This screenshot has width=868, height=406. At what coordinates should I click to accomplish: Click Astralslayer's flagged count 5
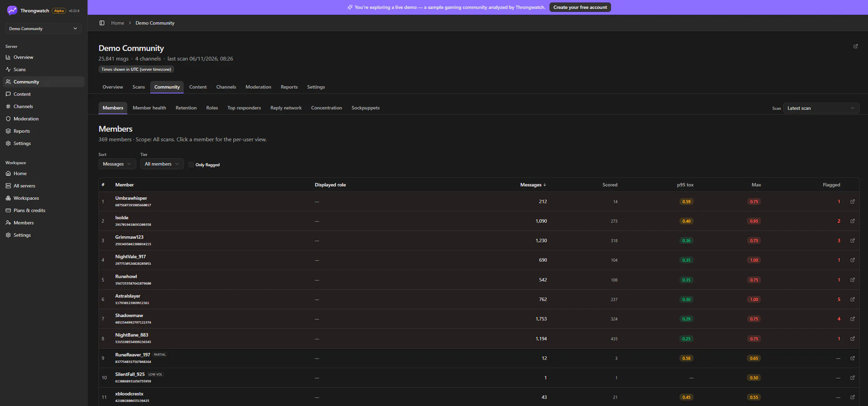coord(839,299)
